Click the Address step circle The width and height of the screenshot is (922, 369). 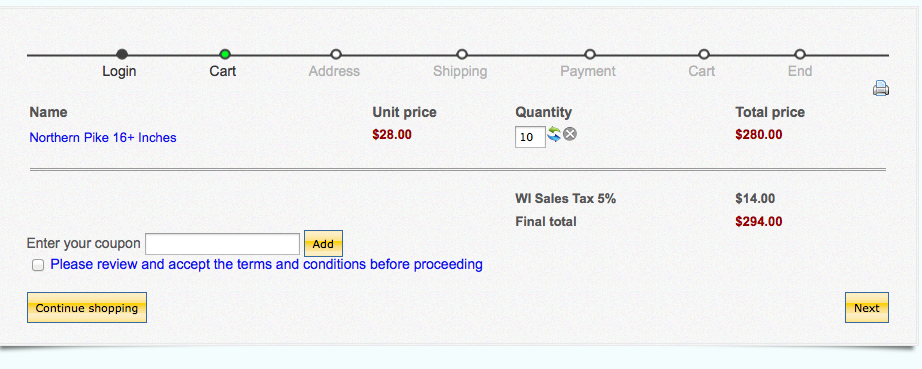[x=336, y=55]
